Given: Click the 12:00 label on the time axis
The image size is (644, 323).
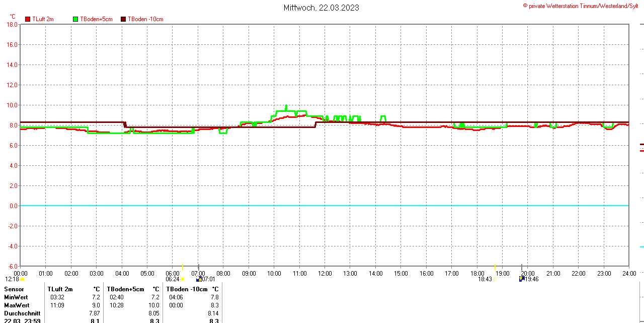Looking at the screenshot, I should click(x=325, y=274).
